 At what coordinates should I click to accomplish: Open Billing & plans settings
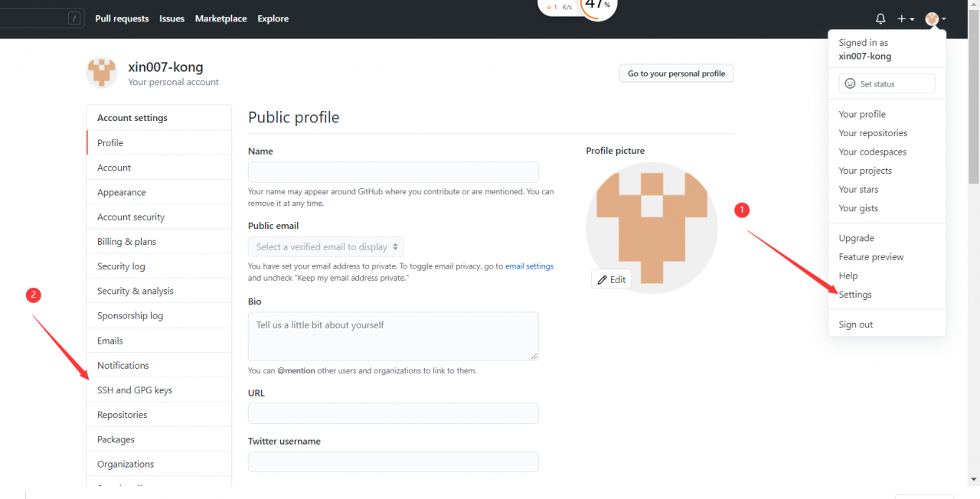coord(158,242)
